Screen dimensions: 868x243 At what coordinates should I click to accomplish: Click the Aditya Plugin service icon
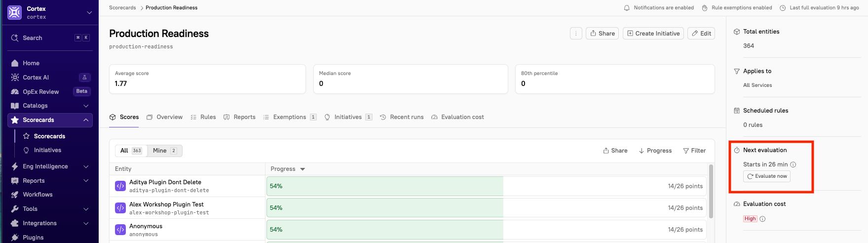pos(120,186)
